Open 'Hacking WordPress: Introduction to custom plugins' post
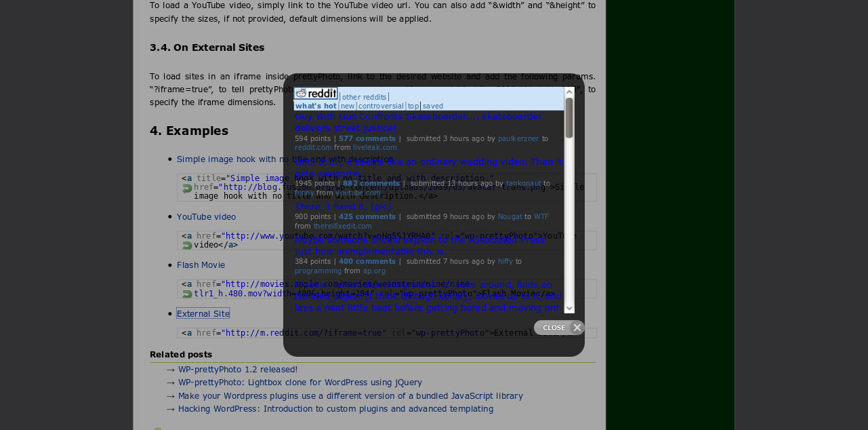This screenshot has width=868, height=430. coord(335,409)
